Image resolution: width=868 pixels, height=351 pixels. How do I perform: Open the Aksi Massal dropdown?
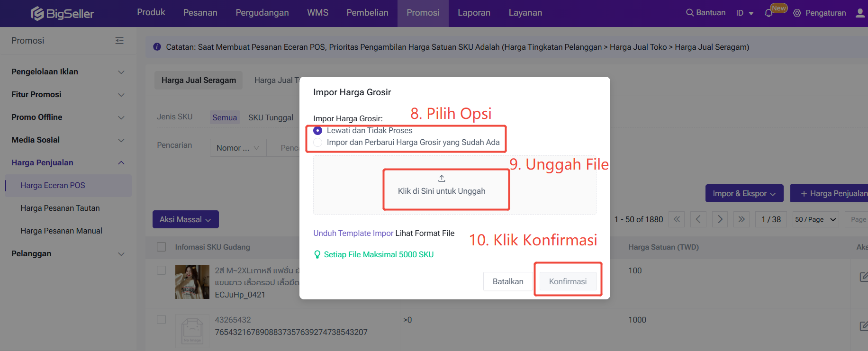tap(185, 219)
